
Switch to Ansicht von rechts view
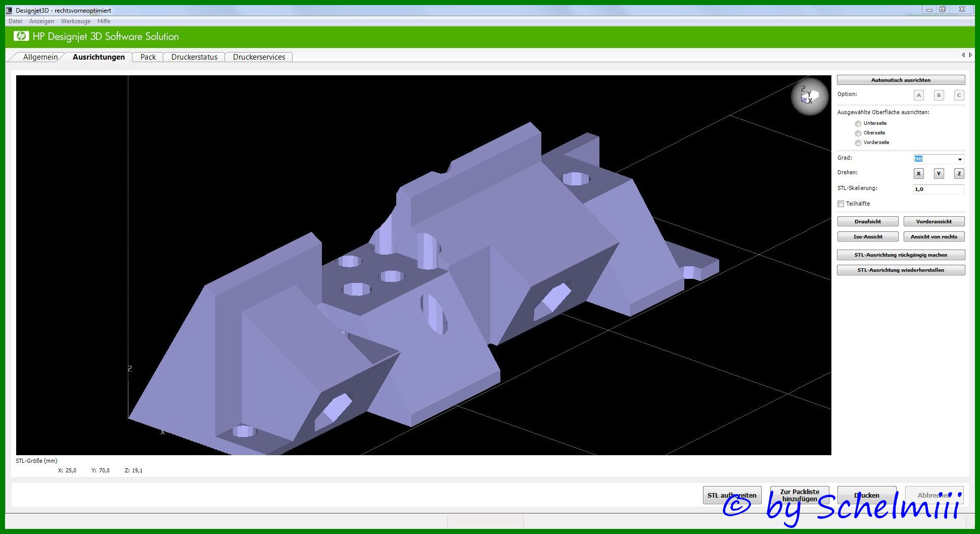tap(934, 236)
